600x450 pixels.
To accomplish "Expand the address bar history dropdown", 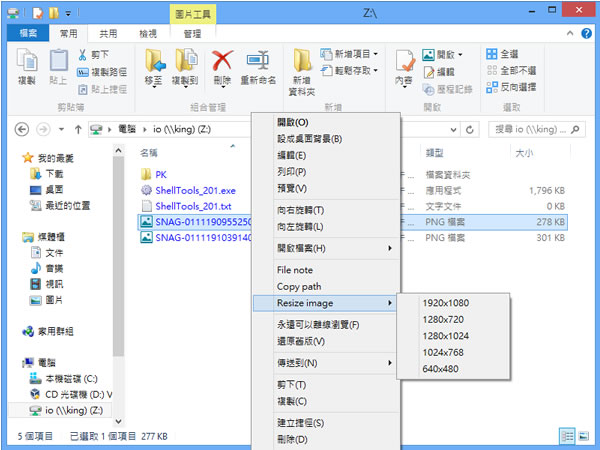I will 453,130.
